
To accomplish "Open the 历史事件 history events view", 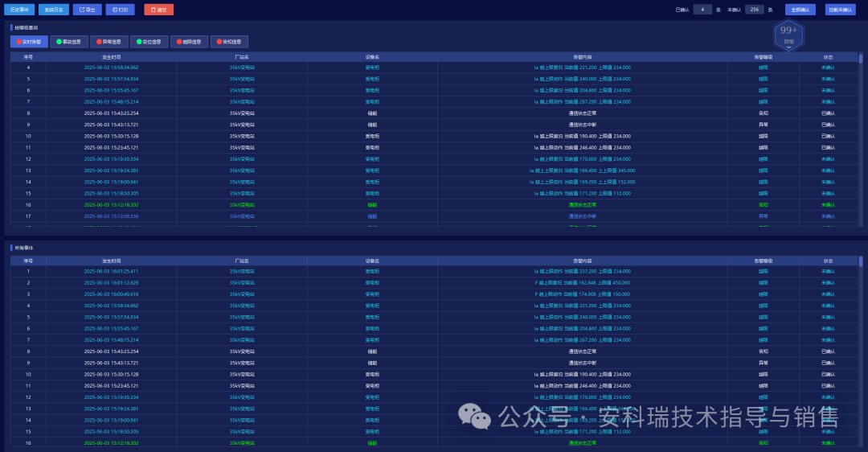I will click(19, 10).
